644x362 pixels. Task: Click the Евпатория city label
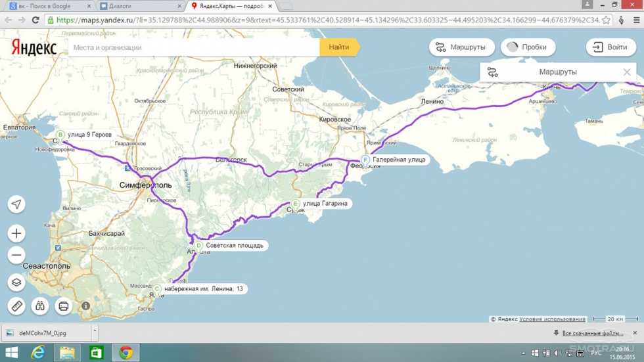19,127
